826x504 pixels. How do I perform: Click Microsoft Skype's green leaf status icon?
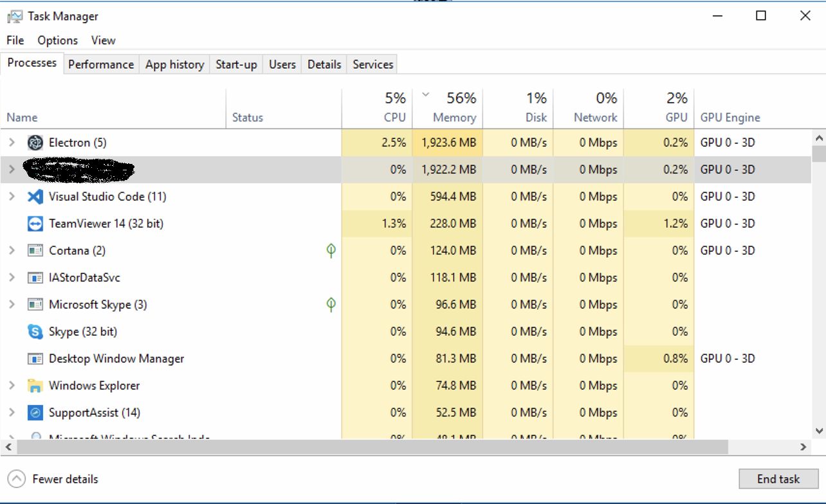(x=331, y=304)
